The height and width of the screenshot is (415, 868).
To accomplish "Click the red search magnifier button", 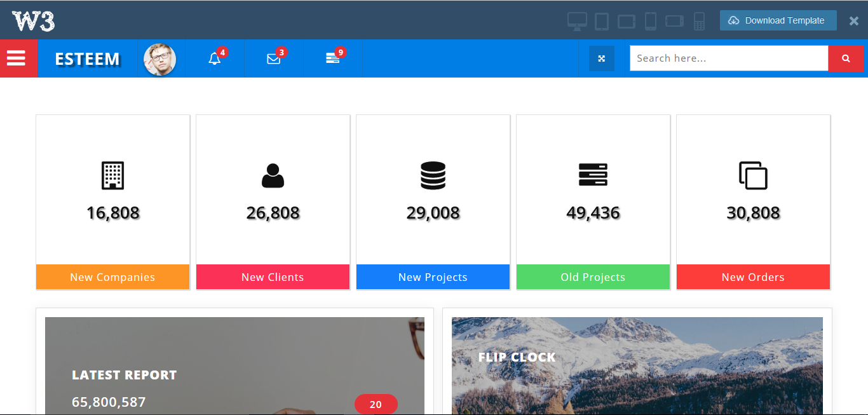I will point(845,58).
